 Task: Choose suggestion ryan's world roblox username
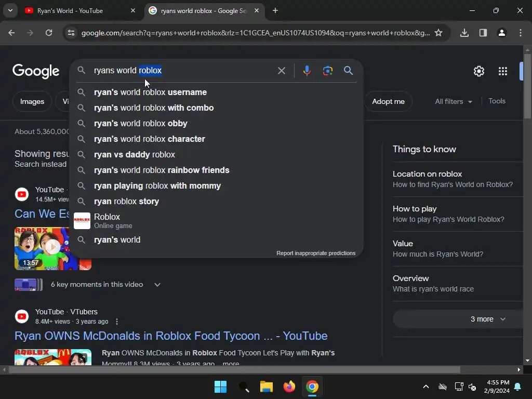point(217,92)
